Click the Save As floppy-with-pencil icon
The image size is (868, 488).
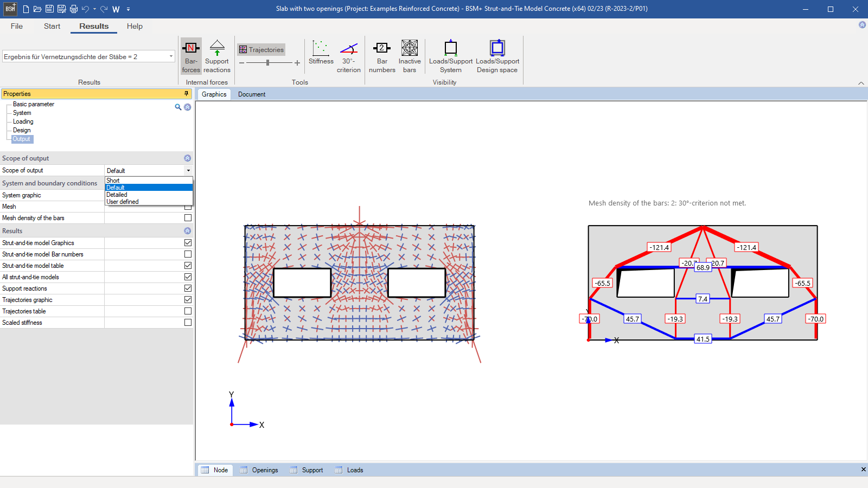click(x=61, y=9)
